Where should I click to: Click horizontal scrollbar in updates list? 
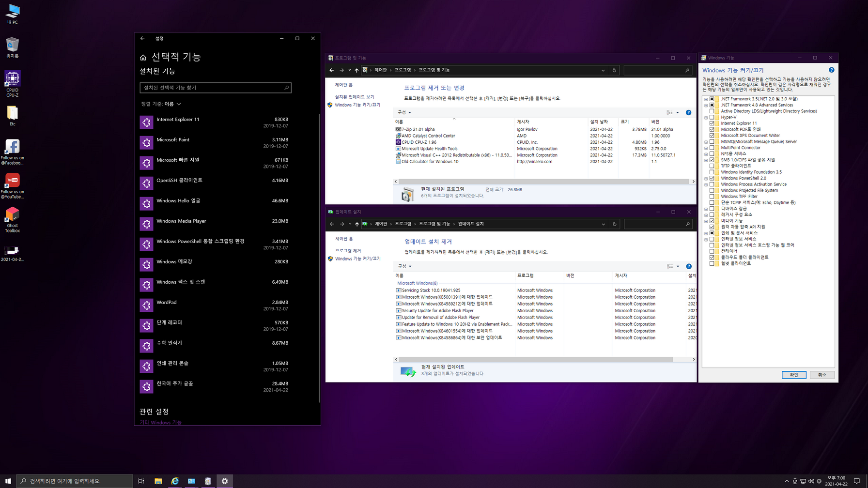[x=536, y=359]
